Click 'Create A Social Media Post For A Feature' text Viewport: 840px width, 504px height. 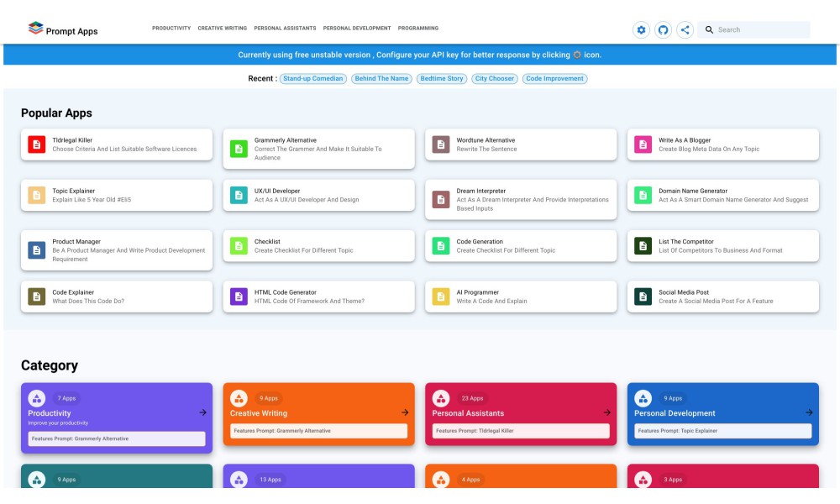click(x=716, y=302)
